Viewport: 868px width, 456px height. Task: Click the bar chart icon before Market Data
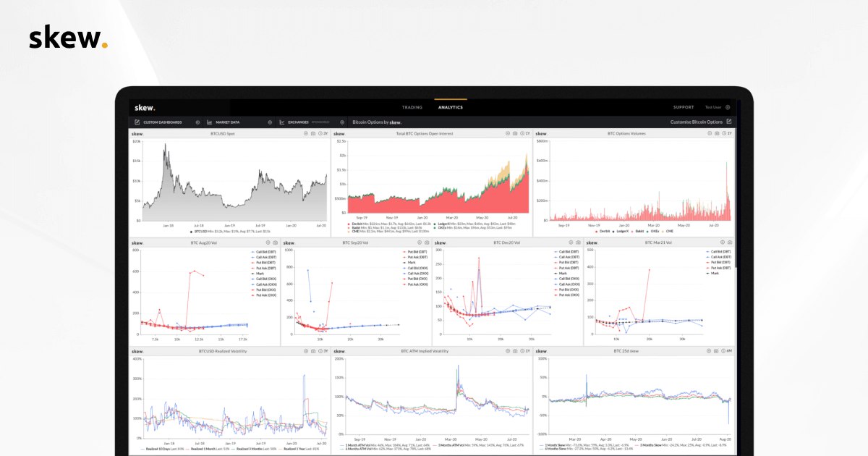point(209,122)
